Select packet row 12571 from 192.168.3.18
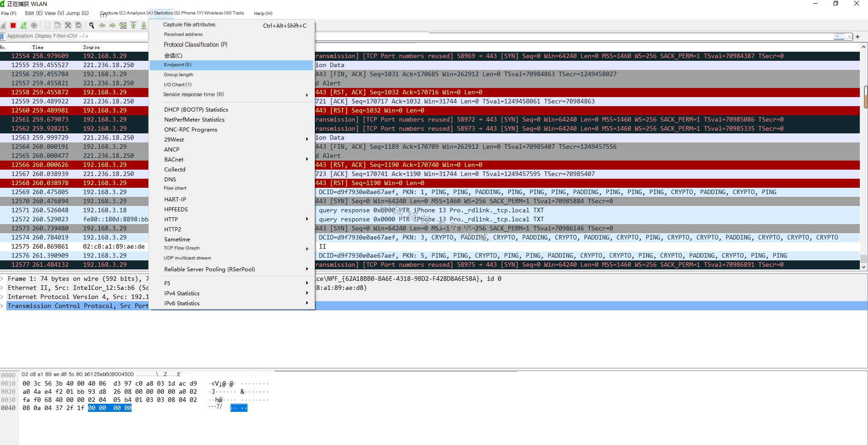Image resolution: width=868 pixels, height=445 pixels. click(x=430, y=210)
